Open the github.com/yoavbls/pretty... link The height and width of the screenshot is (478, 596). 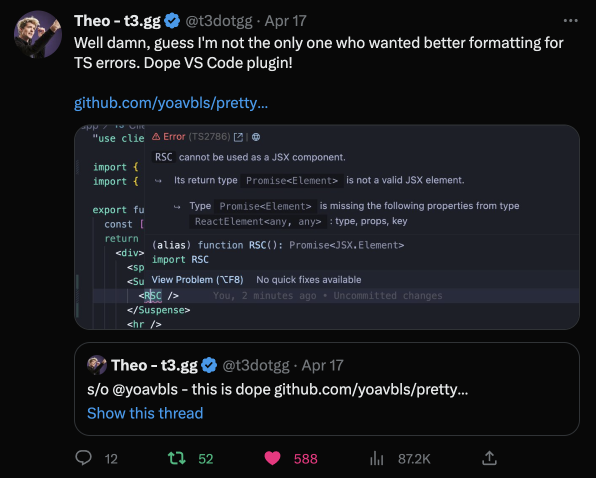tap(171, 103)
